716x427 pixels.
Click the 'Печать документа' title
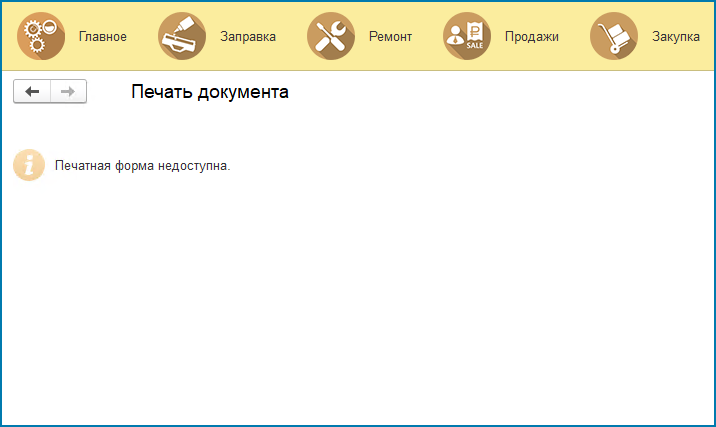tap(210, 92)
